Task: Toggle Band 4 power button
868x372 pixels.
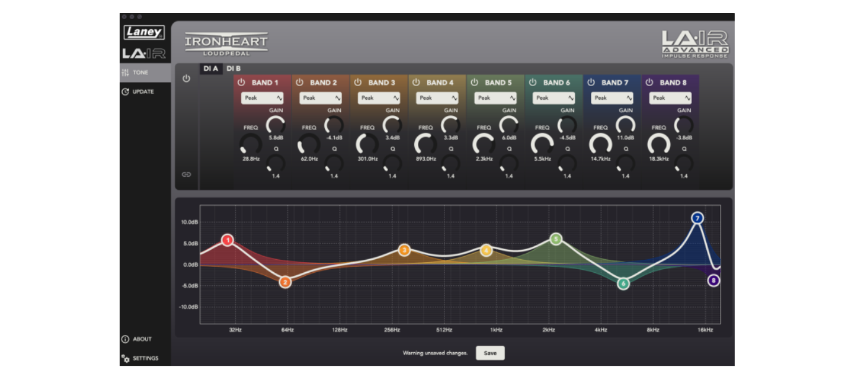Action: (416, 82)
